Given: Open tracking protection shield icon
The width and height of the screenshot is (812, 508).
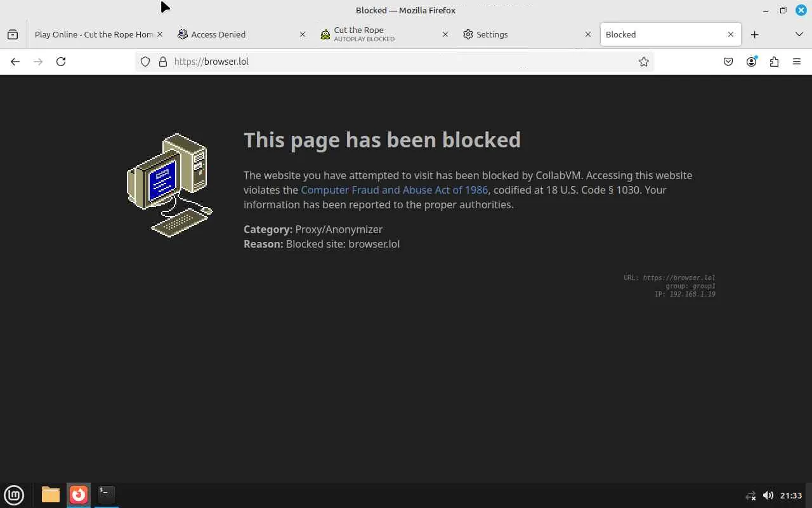Looking at the screenshot, I should coord(145,62).
